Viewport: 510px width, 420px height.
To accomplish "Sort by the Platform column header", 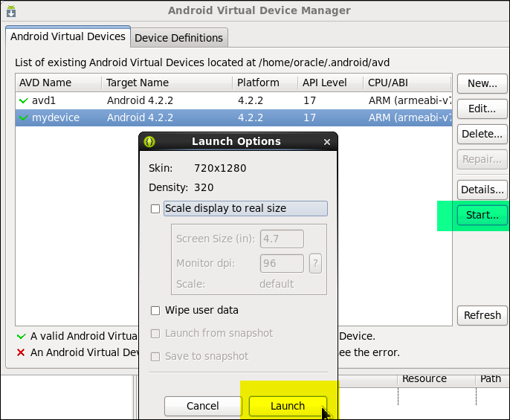I will tap(265, 83).
